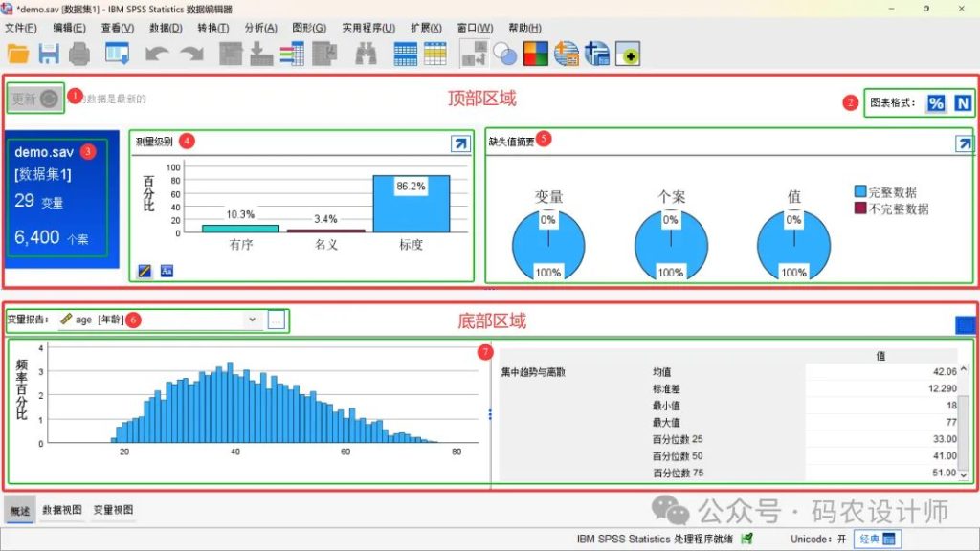The image size is (980, 551).
Task: Click the 更新 refresh button
Action: point(35,99)
